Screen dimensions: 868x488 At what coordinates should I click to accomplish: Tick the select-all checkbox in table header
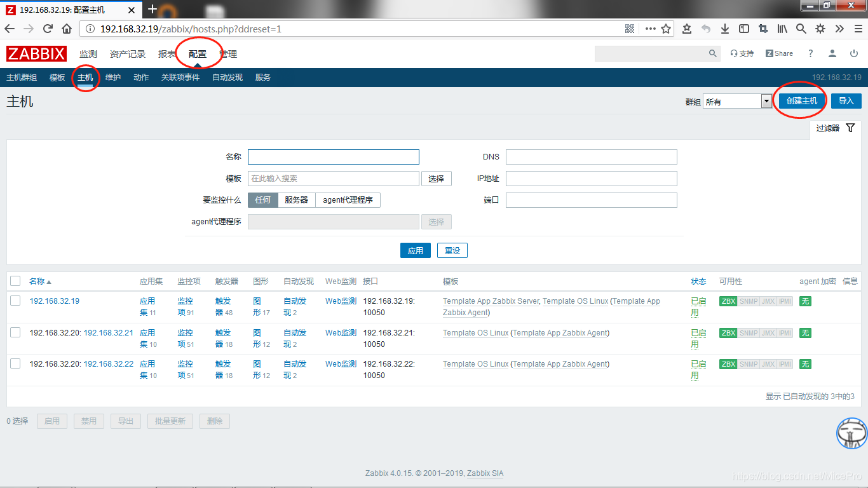point(15,281)
